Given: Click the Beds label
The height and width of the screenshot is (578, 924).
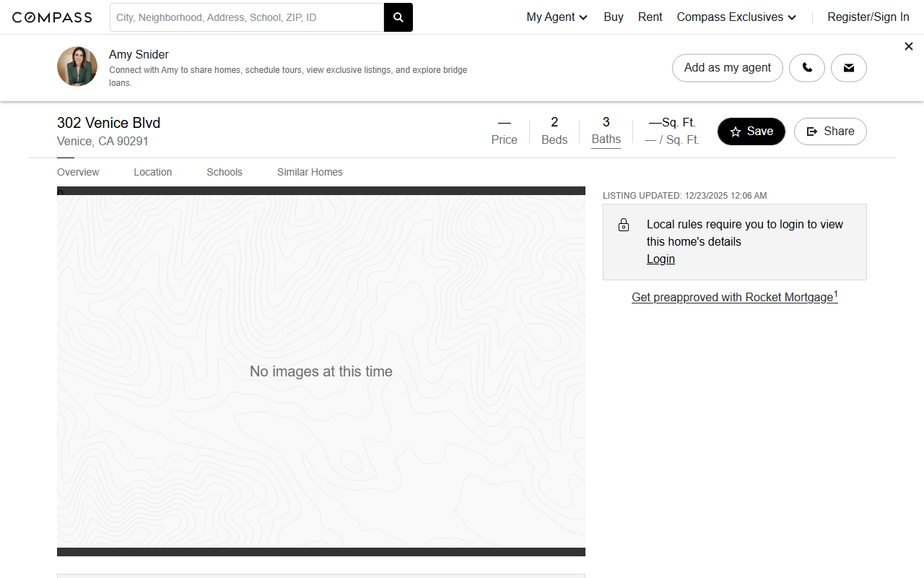Looking at the screenshot, I should (x=554, y=140).
